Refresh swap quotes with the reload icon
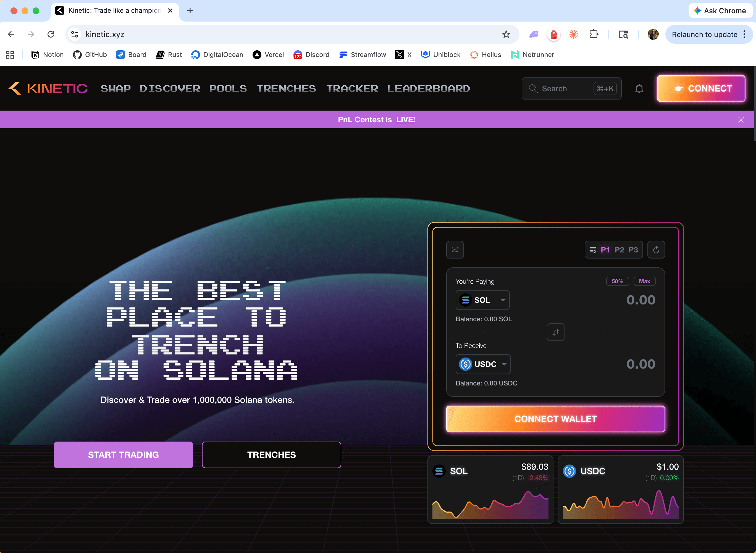This screenshot has height=553, width=756. (656, 250)
